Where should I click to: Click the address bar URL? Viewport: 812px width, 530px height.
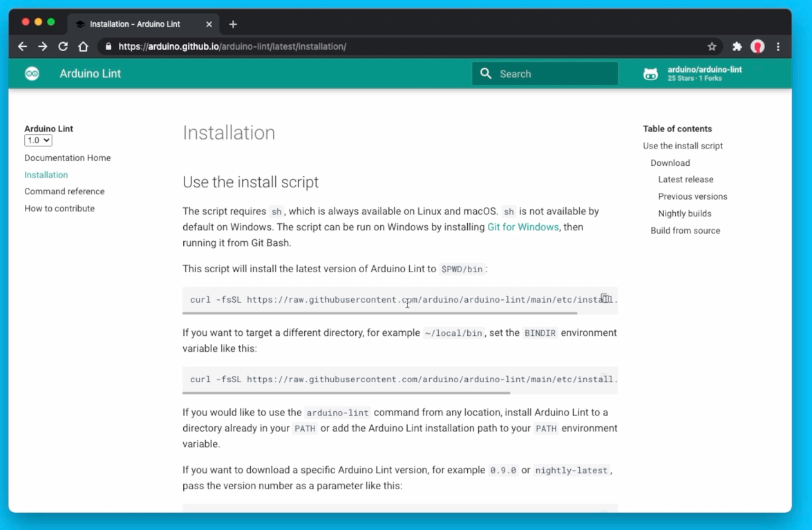pyautogui.click(x=232, y=46)
